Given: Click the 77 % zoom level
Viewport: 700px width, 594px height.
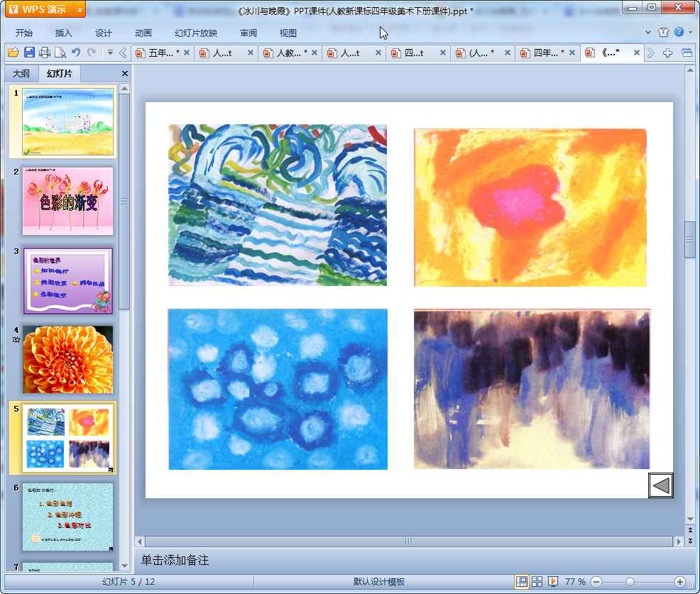Looking at the screenshot, I should pyautogui.click(x=575, y=581).
